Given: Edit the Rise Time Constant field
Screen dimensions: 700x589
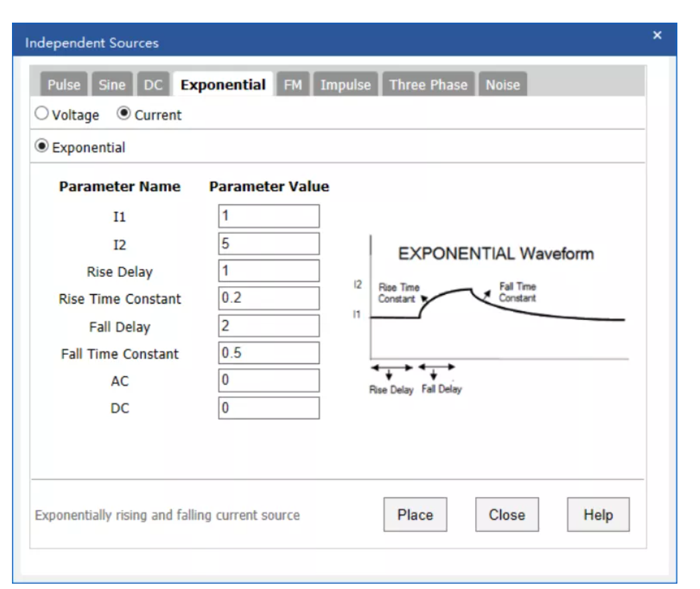Looking at the screenshot, I should (x=269, y=298).
